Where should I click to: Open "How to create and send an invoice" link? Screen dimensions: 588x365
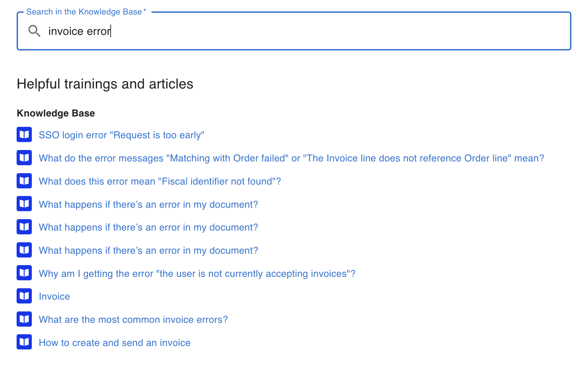point(114,343)
